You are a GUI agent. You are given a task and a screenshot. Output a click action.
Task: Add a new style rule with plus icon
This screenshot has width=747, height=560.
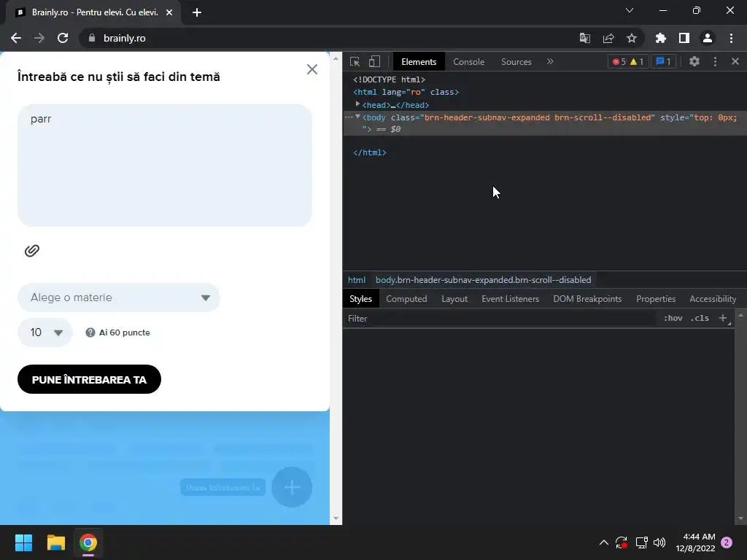coord(723,318)
